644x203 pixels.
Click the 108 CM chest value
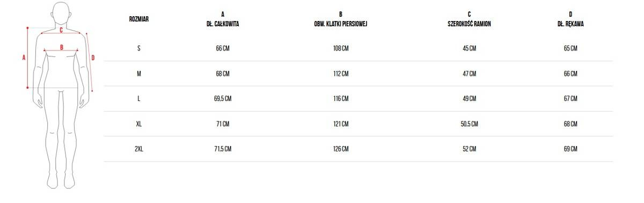(341, 48)
